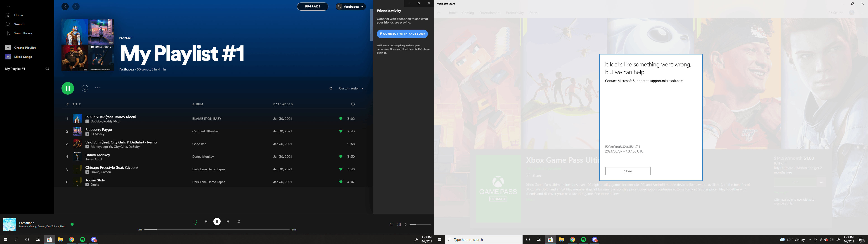Navigate back with the left arrow
The width and height of the screenshot is (868, 244).
(65, 6)
